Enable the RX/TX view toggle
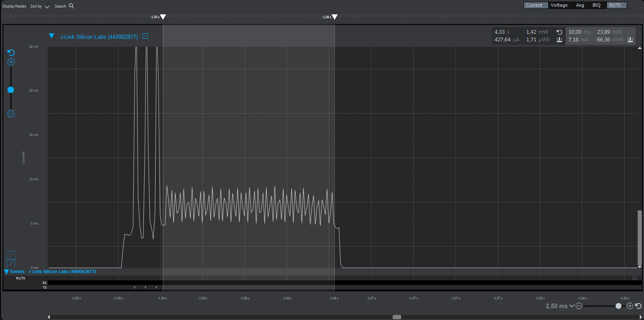This screenshot has height=320, width=644. (616, 5)
